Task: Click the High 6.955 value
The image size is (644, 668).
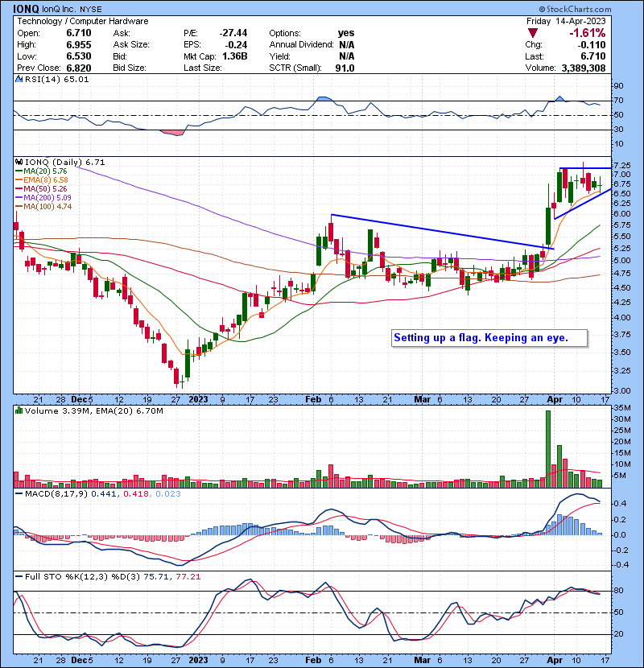Action: (79, 45)
